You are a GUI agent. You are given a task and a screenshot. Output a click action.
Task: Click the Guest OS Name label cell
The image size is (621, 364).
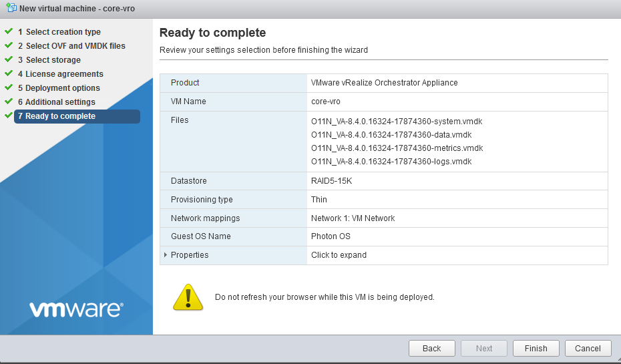[x=234, y=236]
